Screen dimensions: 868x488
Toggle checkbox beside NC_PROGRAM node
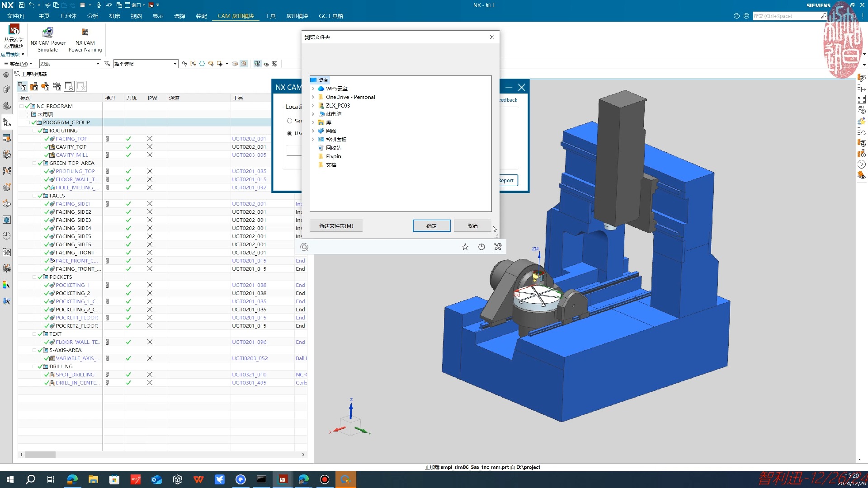pyautogui.click(x=21, y=106)
